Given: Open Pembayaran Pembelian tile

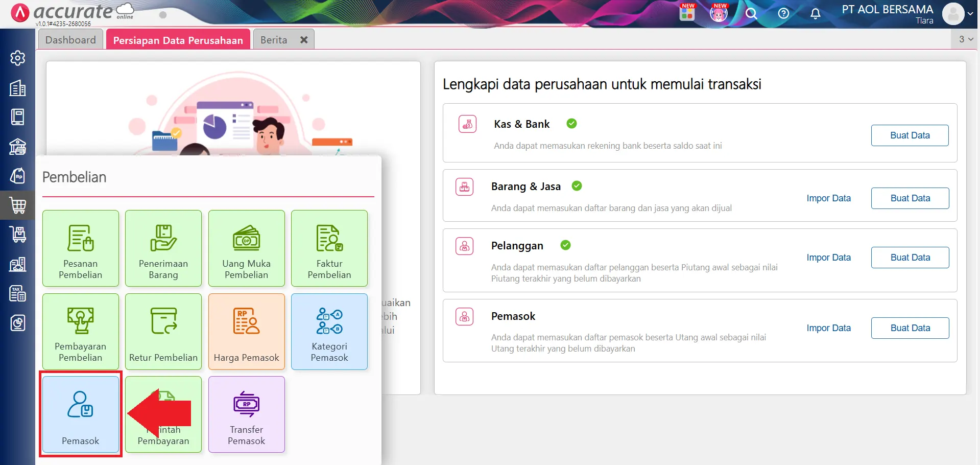Looking at the screenshot, I should pyautogui.click(x=81, y=332).
